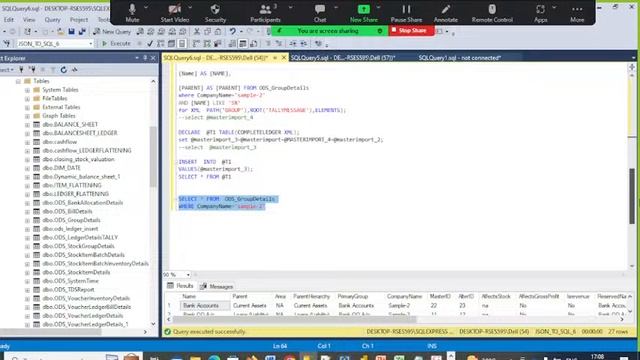Click the Current Assets cell in Parent column
640x360 pixels.
pos(249,305)
